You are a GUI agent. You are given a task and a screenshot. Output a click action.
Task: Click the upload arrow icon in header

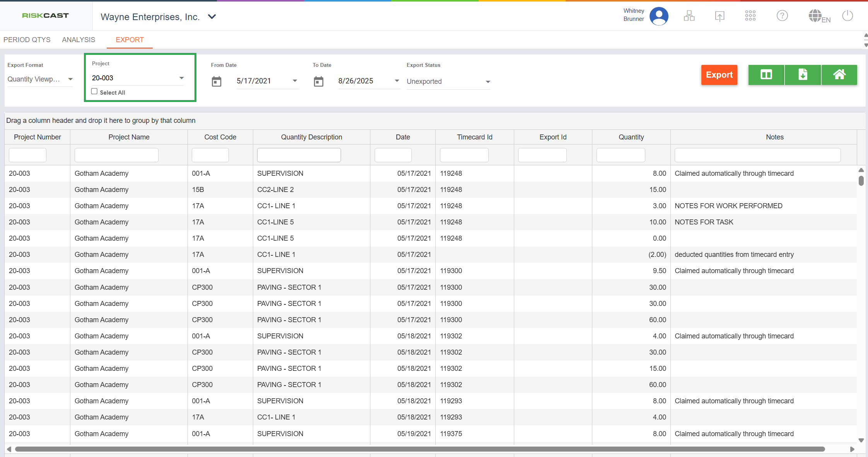(720, 16)
